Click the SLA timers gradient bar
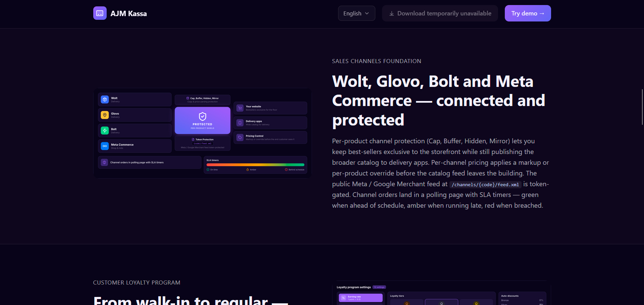This screenshot has width=644, height=305. tap(256, 165)
